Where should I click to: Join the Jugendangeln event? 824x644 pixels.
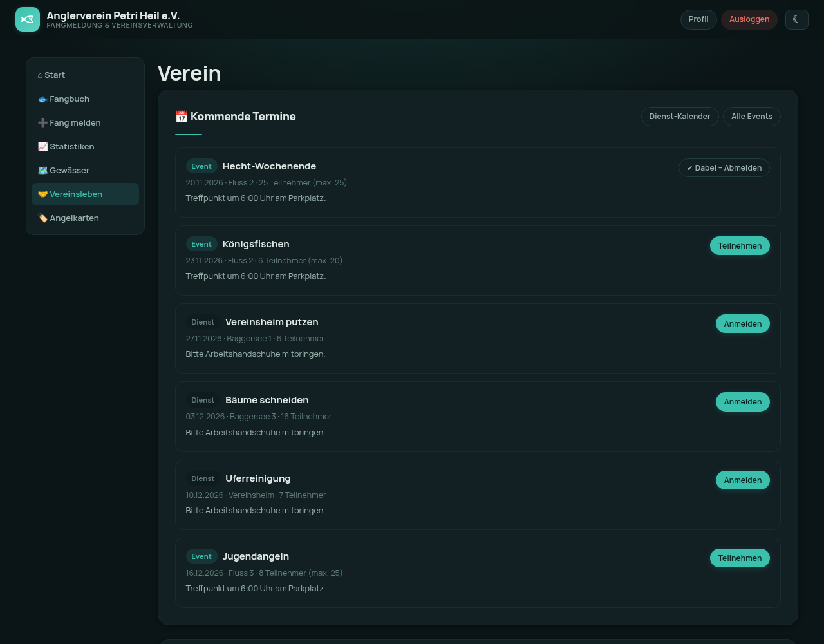[740, 558]
